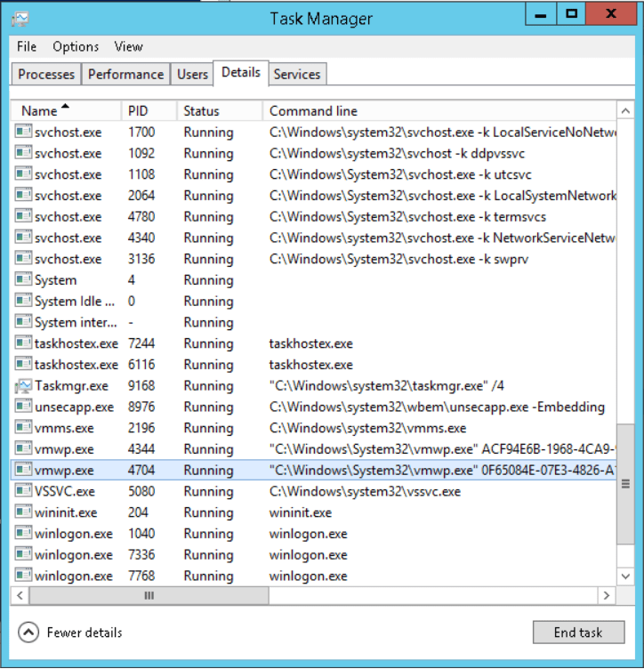The width and height of the screenshot is (644, 669).
Task: Click the scroll up arrow of the process list
Action: point(625,111)
